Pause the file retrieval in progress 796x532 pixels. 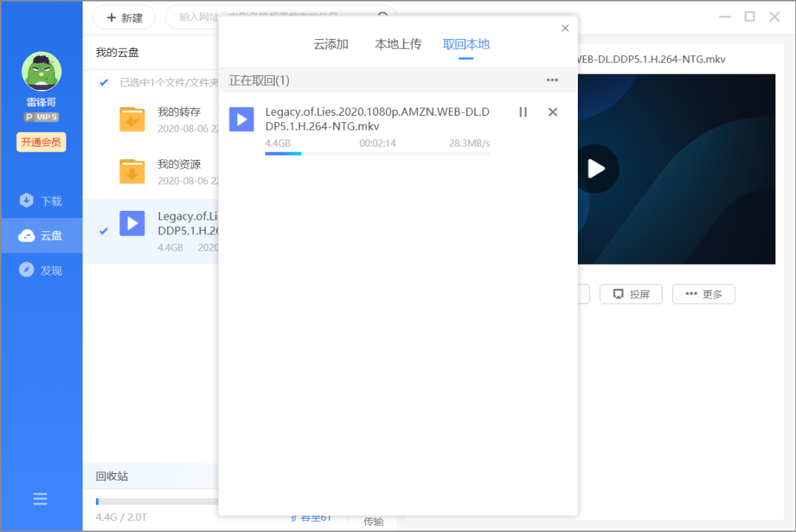[x=523, y=112]
